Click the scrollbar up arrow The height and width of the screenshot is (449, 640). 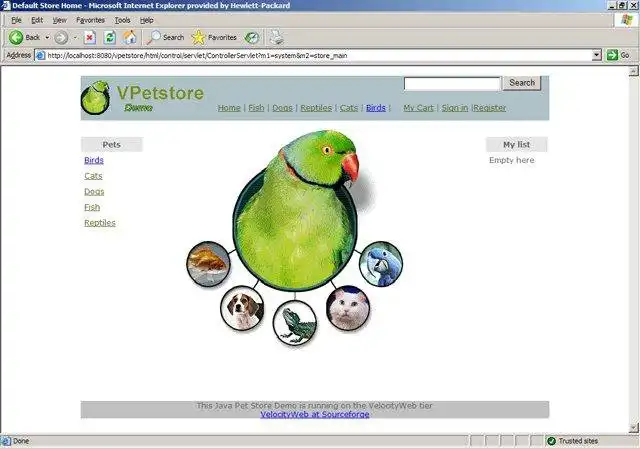pos(633,71)
